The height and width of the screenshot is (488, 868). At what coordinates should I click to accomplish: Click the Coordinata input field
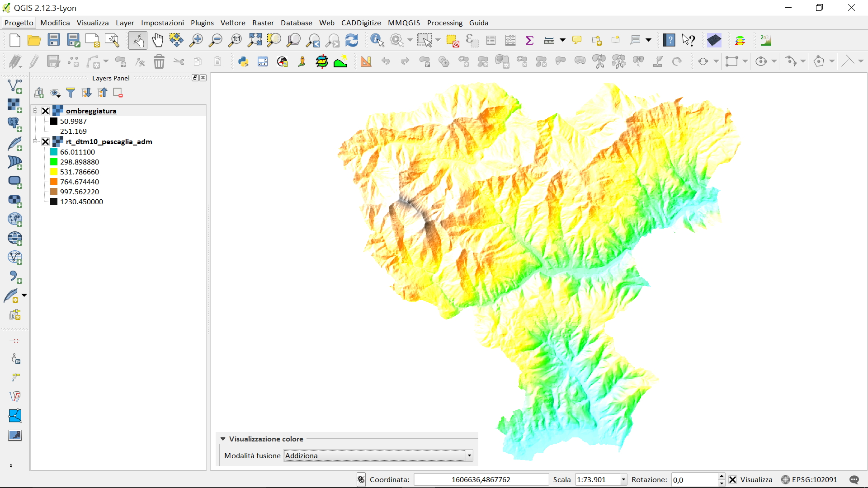coord(481,479)
